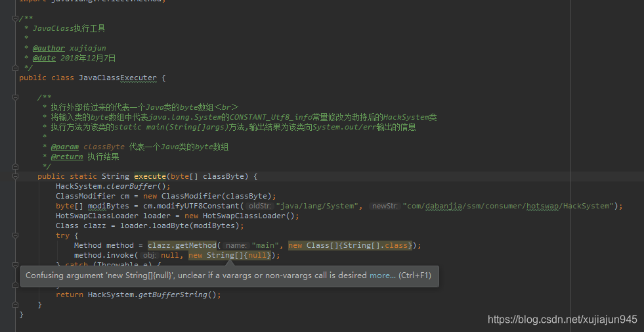
Task: Click the highlighted execute method name
Action: [150, 176]
